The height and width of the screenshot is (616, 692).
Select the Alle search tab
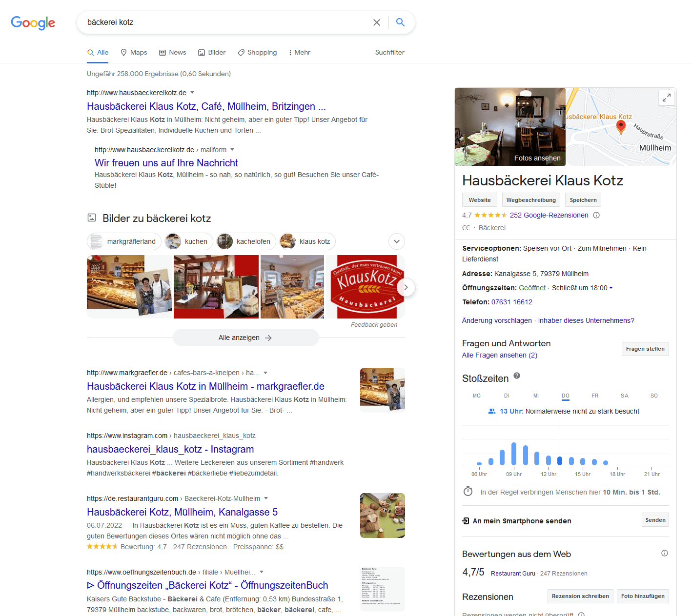[98, 52]
